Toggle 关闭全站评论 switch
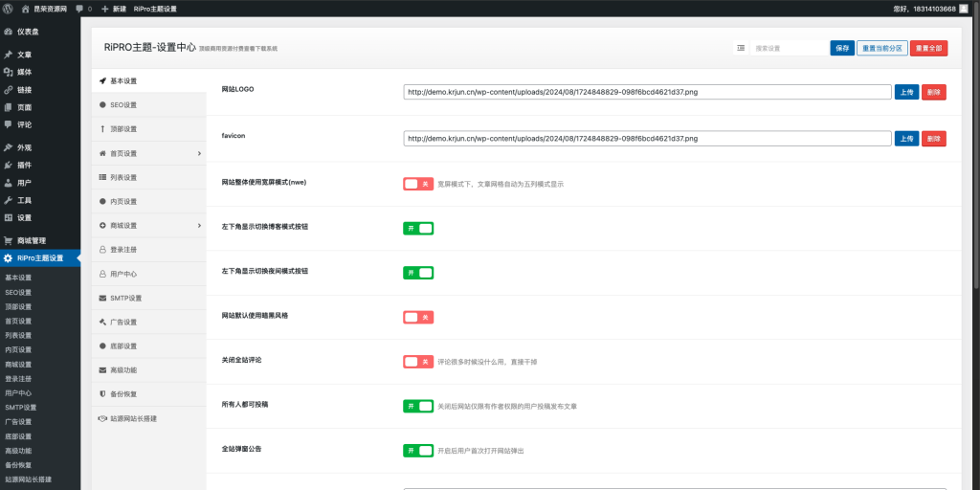The image size is (980, 490). (418, 362)
